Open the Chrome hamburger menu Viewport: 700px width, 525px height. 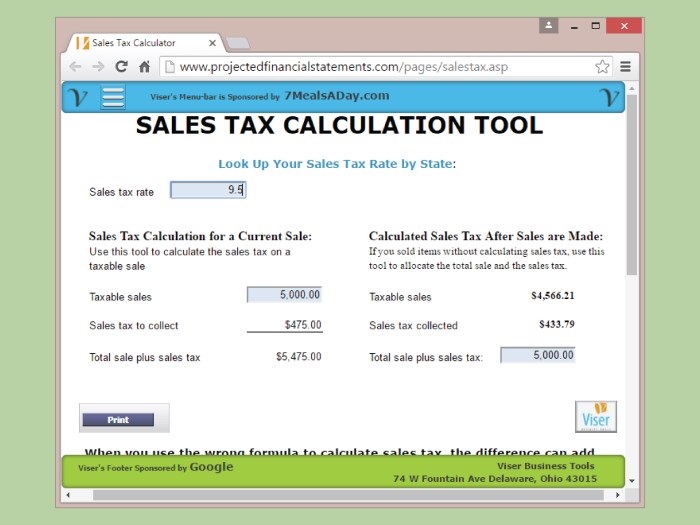[x=625, y=67]
